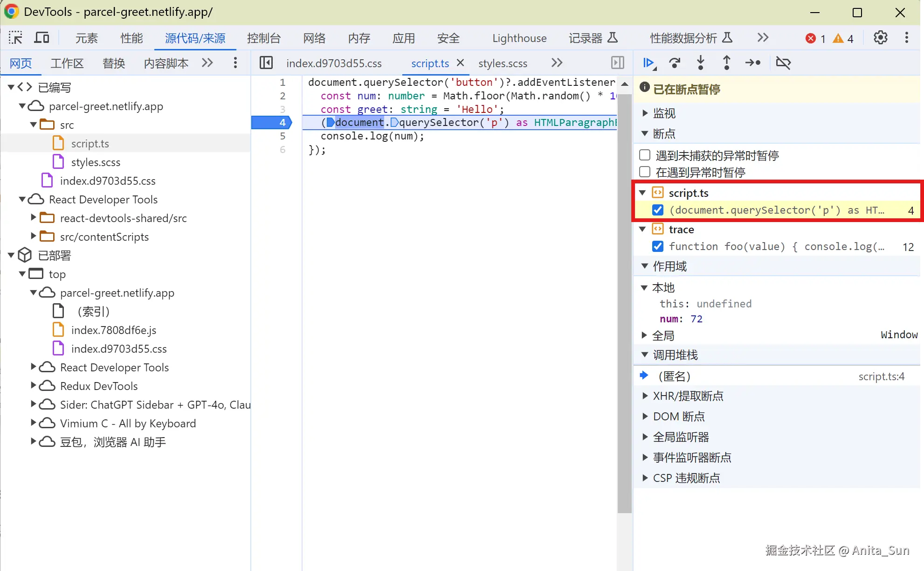Deactivate all breakpoints icon
The height and width of the screenshot is (571, 924).
coord(783,63)
